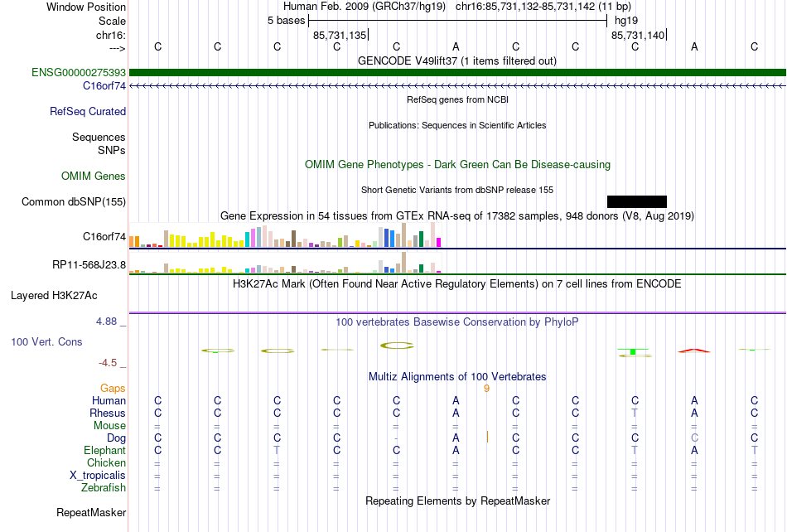Open Repeating Elements by RepeatMasker title
787x532 pixels.
pos(457,501)
